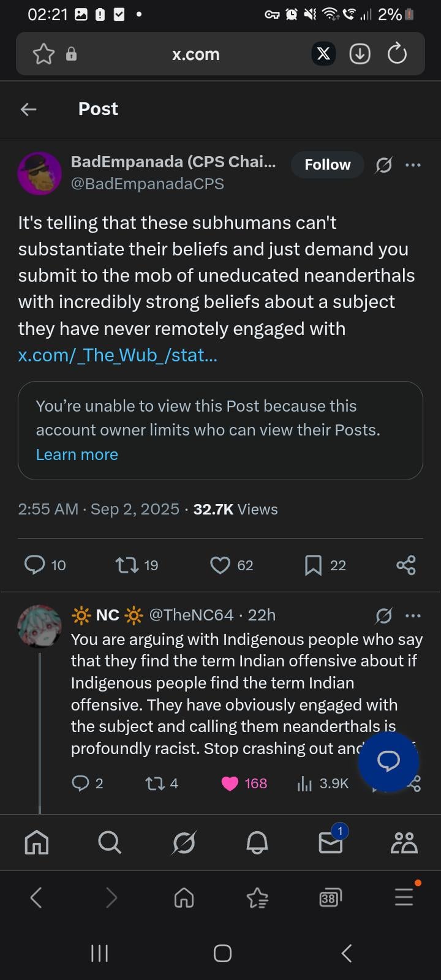
Task: Share the main post
Action: [405, 565]
